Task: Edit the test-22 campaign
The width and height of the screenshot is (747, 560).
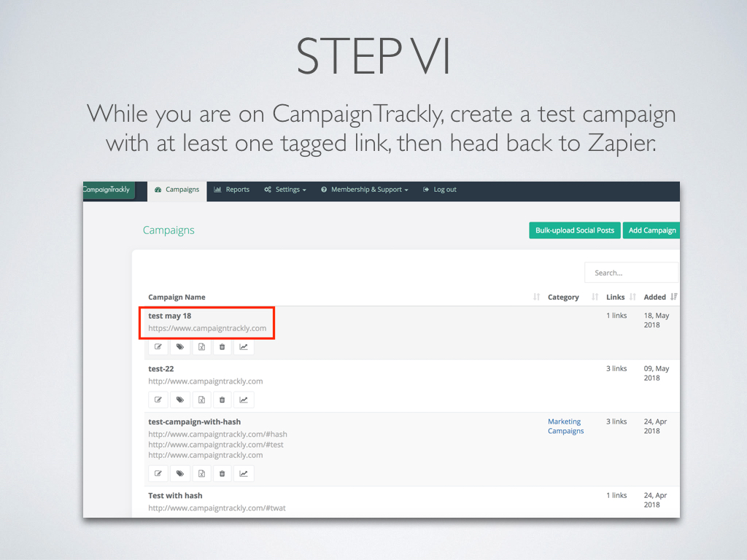Action: (158, 400)
